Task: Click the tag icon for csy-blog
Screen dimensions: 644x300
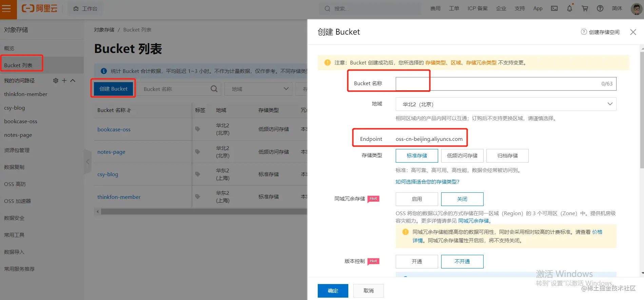Action: [197, 174]
